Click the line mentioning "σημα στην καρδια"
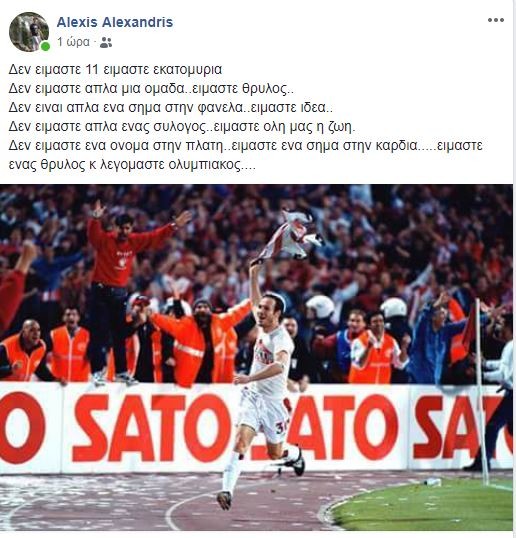 point(246,146)
